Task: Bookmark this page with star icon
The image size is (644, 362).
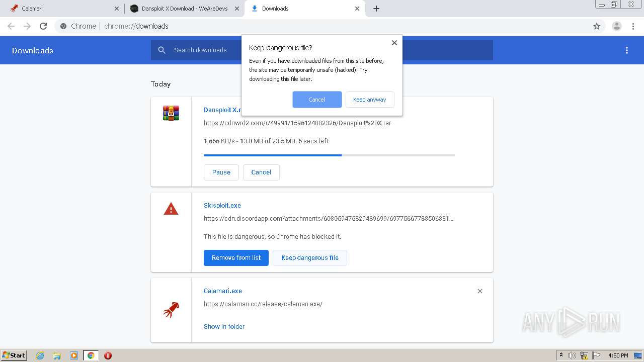Action: point(597,26)
